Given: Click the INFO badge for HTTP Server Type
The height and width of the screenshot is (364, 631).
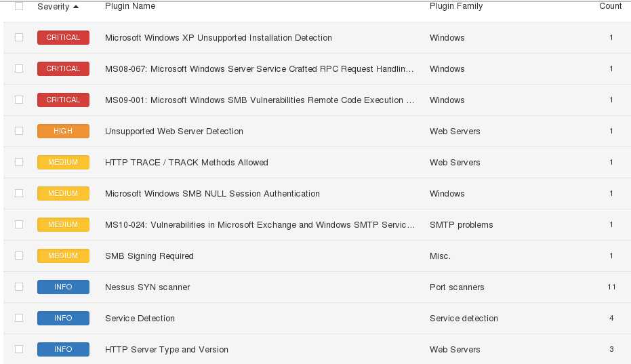Looking at the screenshot, I should tap(63, 350).
